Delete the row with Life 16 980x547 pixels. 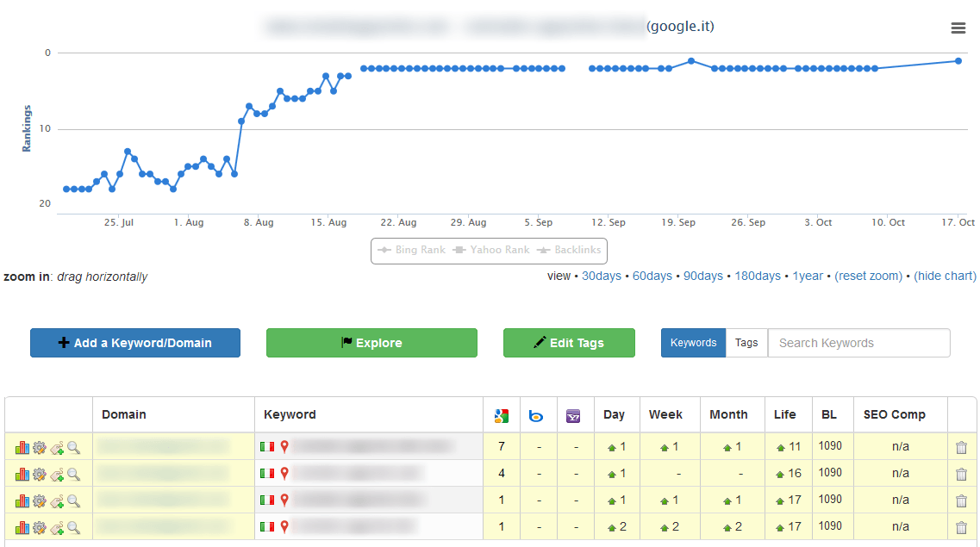[961, 474]
